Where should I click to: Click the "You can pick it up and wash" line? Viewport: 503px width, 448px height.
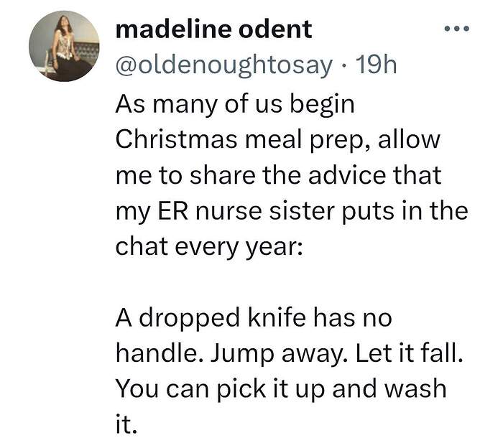280,390
